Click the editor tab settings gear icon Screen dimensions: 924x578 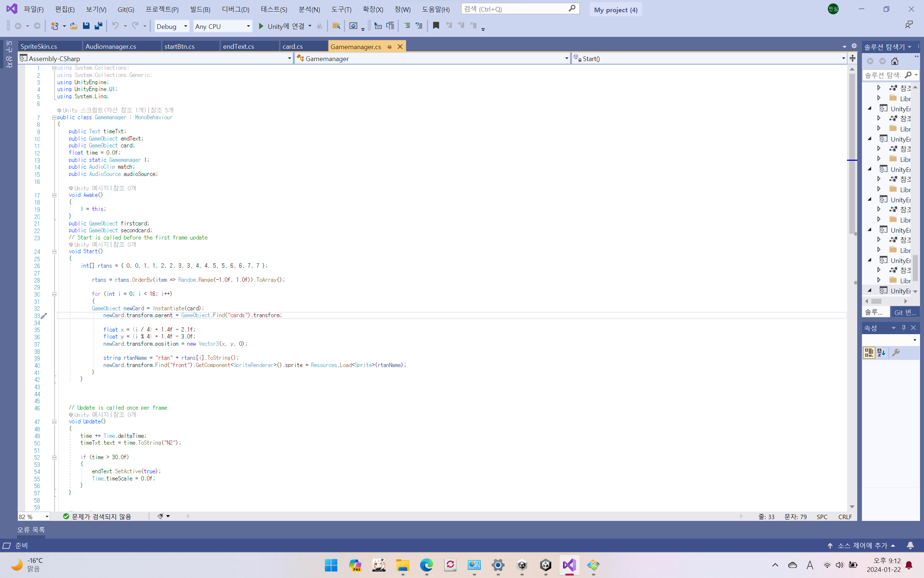(854, 46)
